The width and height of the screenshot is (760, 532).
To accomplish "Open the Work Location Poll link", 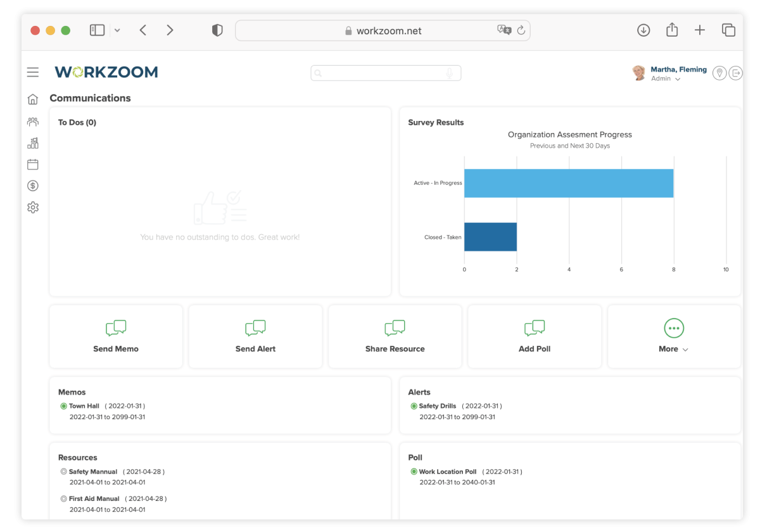I will point(448,471).
